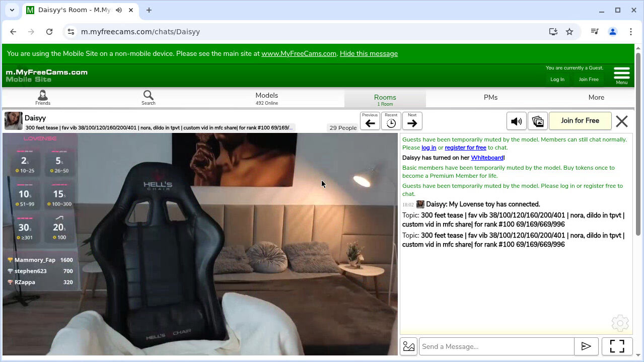Enter fullscreen video mode
The width and height of the screenshot is (644, 362).
617,346
